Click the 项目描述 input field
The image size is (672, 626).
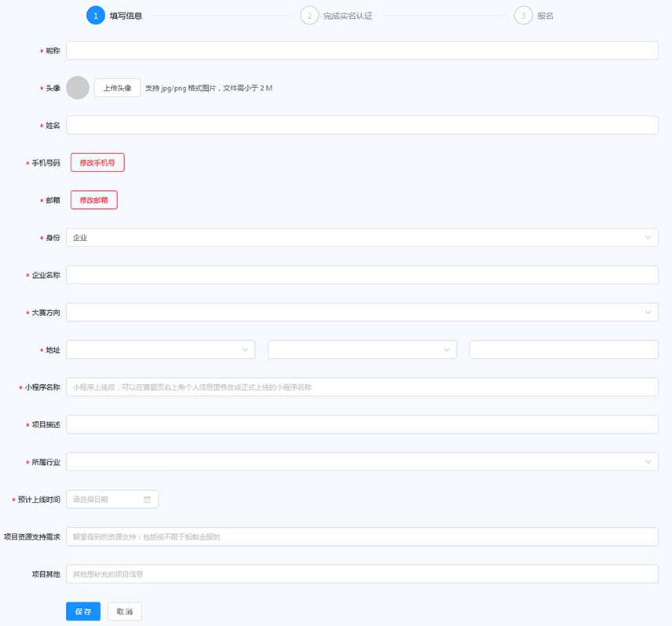click(x=362, y=424)
